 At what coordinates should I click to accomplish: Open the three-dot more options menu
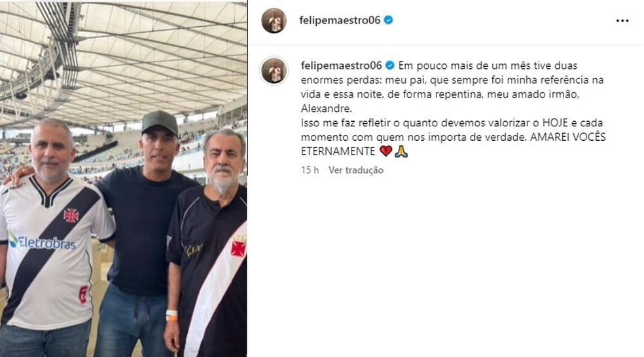(x=622, y=20)
